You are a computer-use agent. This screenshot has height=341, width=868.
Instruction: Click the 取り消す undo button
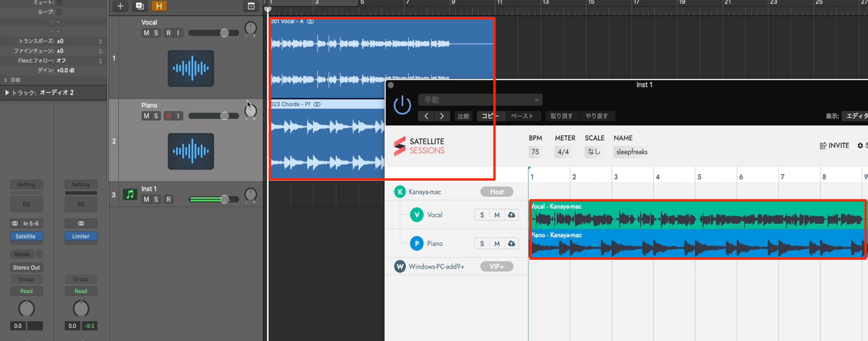coord(561,116)
